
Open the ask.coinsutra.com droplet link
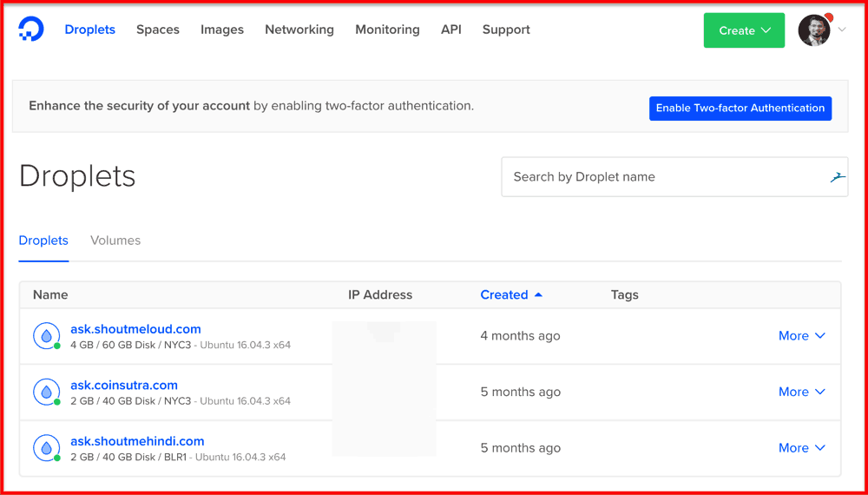pyautogui.click(x=124, y=386)
